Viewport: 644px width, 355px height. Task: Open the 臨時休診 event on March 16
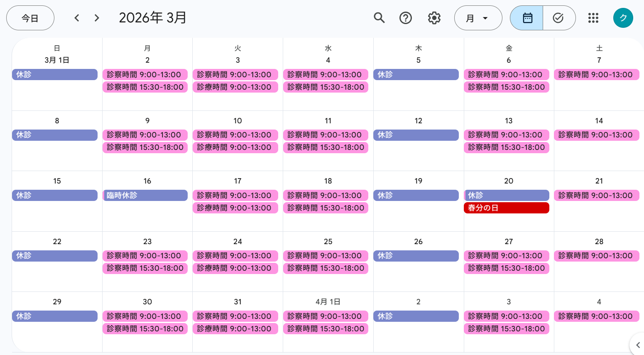coord(145,196)
